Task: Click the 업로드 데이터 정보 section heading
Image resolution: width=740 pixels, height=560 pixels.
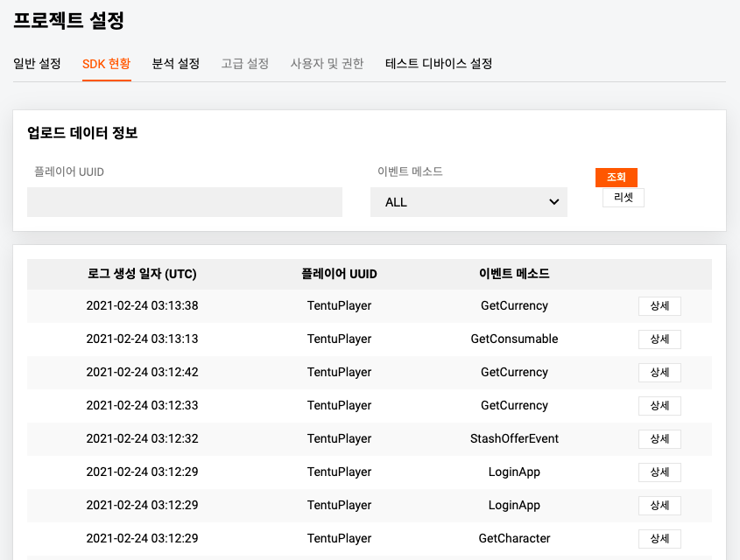Action: [82, 133]
